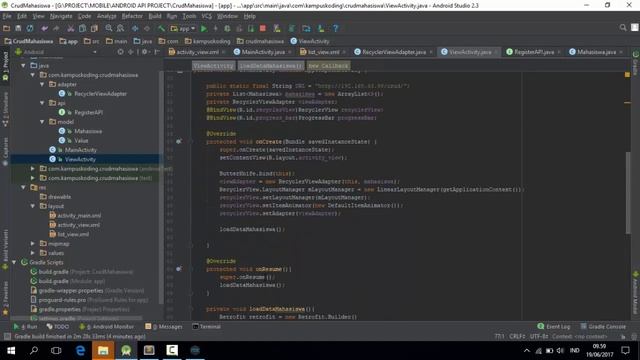Image resolution: width=640 pixels, height=360 pixels.
Task: Open the AVD Manager icon
Action: pyautogui.click(x=277, y=28)
